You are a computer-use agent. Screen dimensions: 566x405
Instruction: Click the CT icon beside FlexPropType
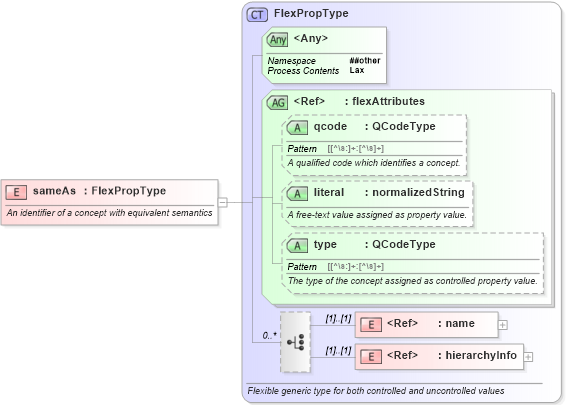click(257, 15)
